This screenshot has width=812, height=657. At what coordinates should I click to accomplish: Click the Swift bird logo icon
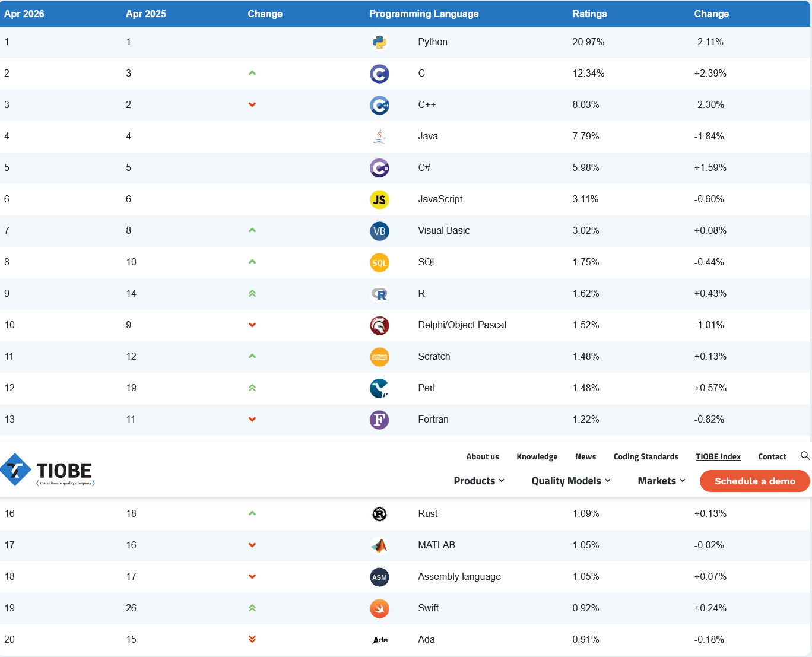point(379,608)
